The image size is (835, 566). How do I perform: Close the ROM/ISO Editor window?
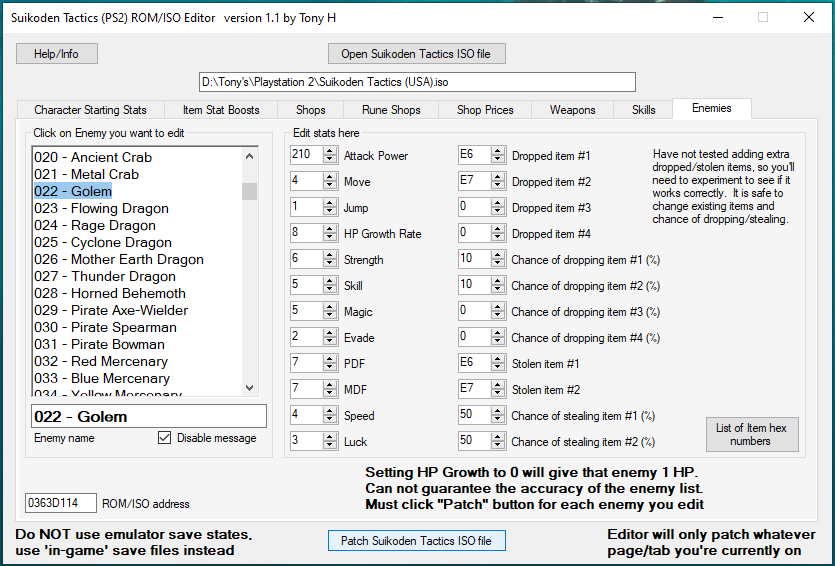808,18
